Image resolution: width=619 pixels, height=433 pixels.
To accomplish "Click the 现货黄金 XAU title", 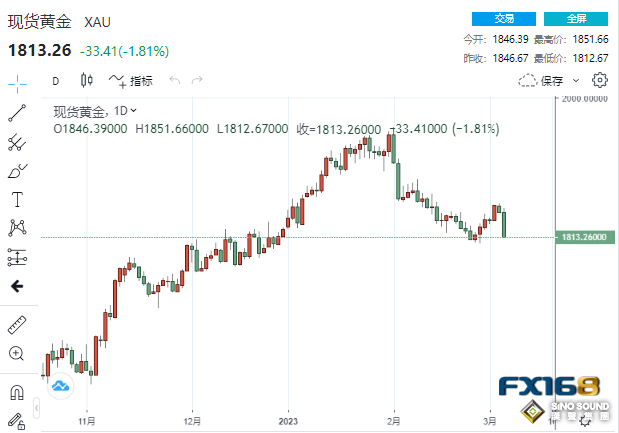I will [x=59, y=22].
